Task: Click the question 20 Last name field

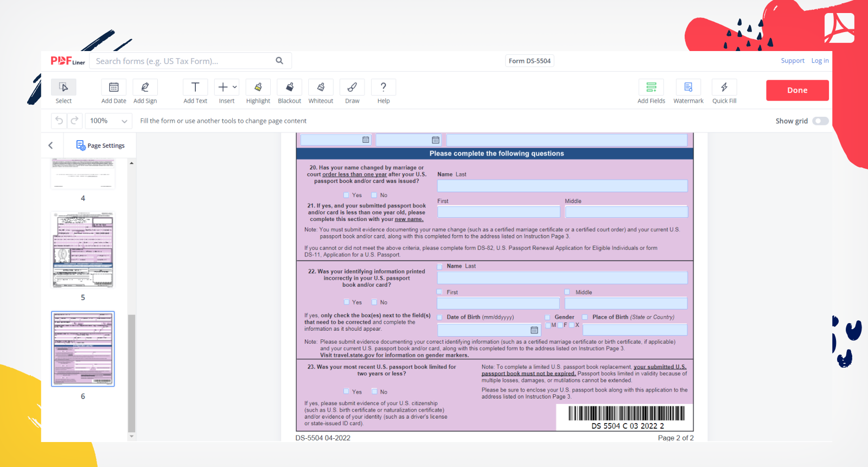Action: [563, 186]
